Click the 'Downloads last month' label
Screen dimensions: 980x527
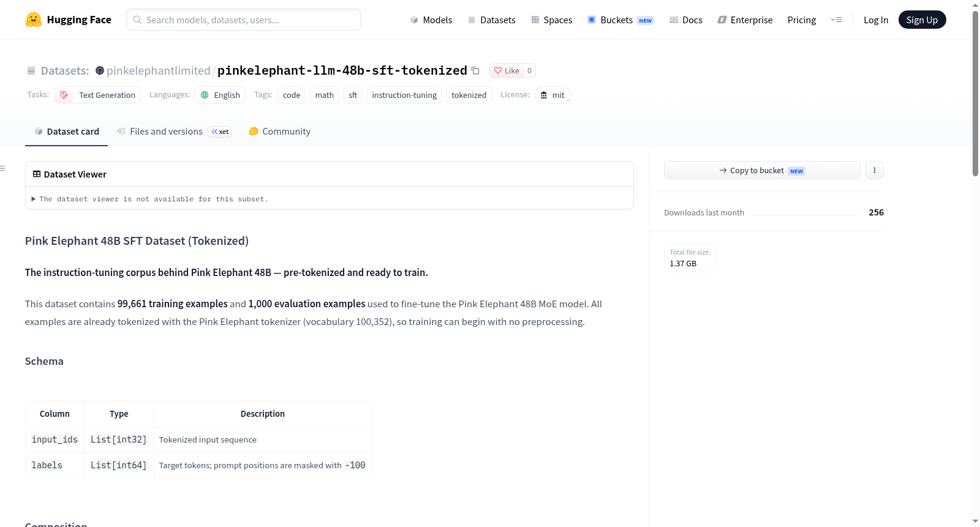point(704,212)
